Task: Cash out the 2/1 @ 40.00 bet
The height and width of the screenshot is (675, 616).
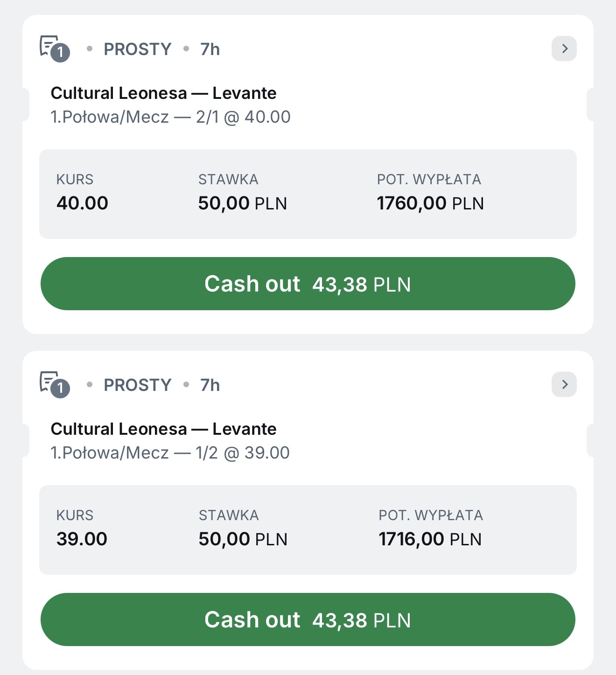Action: [x=308, y=284]
